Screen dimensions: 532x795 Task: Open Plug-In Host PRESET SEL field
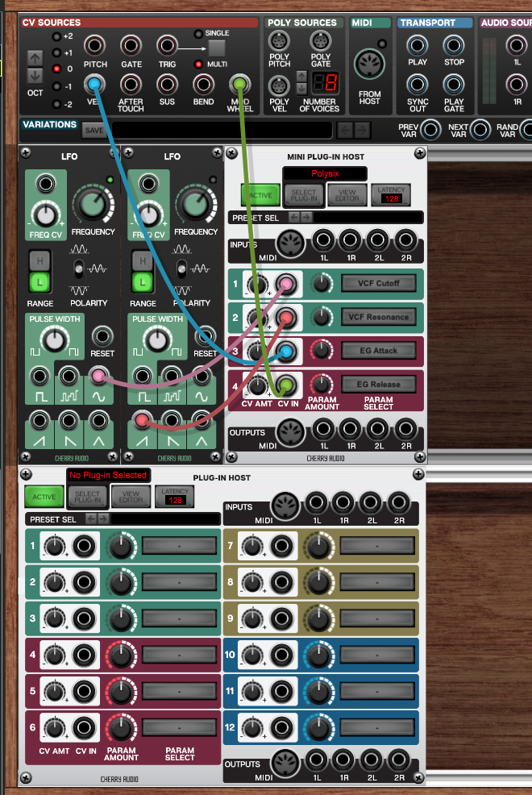pos(165,519)
